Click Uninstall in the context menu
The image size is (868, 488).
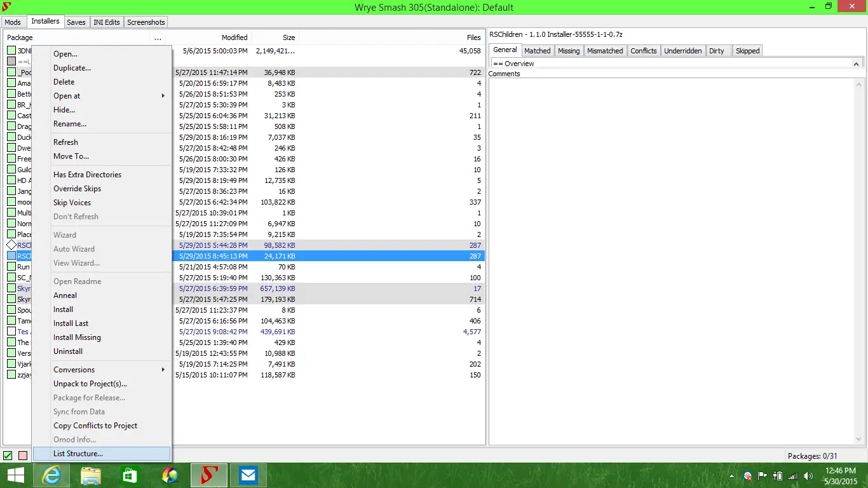pyautogui.click(x=102, y=351)
